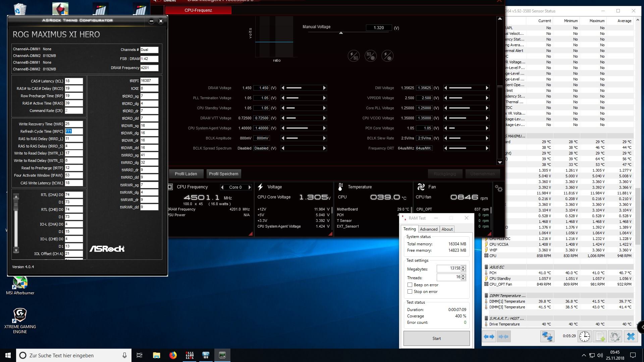Click the HWiNFO logging sheet icon
This screenshot has width=644, height=362.
600,336
